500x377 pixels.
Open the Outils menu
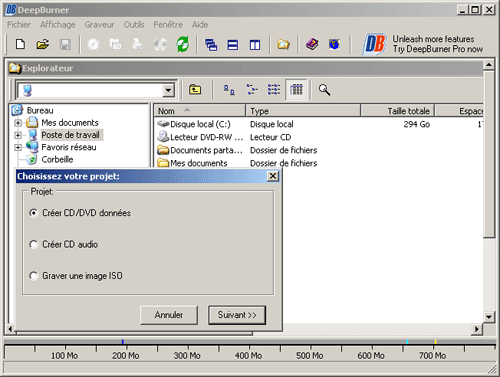tap(134, 25)
